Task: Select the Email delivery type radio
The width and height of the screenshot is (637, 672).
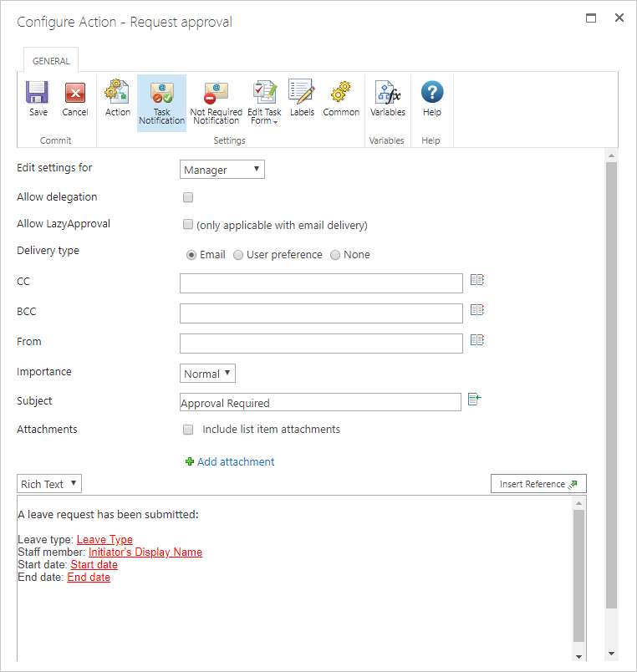Action: pyautogui.click(x=191, y=255)
